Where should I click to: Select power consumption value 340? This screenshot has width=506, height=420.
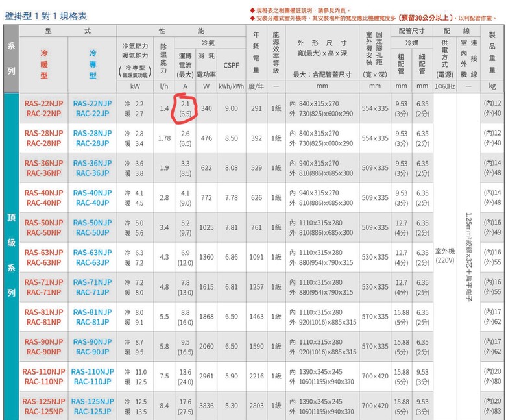(206, 108)
